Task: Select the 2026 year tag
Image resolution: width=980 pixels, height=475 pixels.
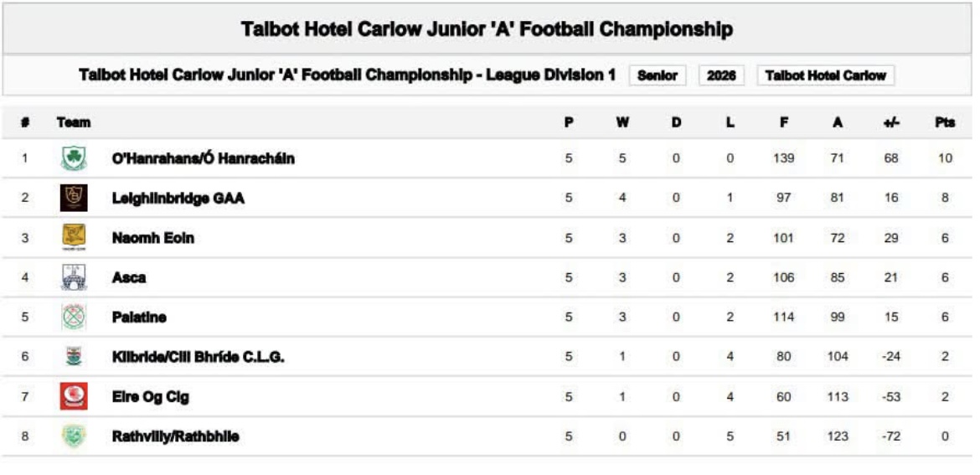Action: [x=721, y=75]
